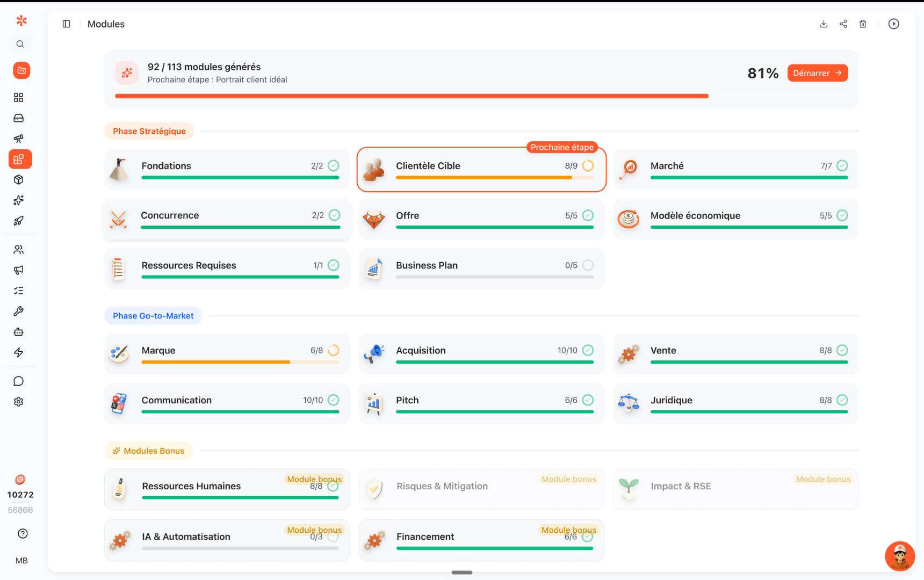Click the download icon in top bar
924x580 pixels.
[x=824, y=24]
